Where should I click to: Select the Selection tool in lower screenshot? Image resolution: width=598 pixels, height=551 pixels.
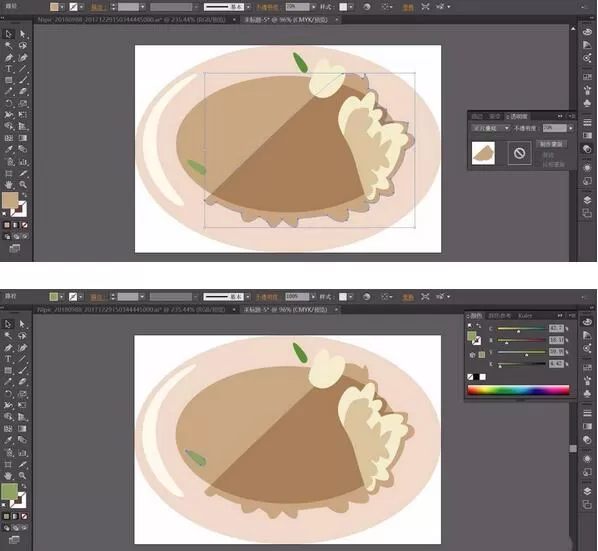[8, 324]
